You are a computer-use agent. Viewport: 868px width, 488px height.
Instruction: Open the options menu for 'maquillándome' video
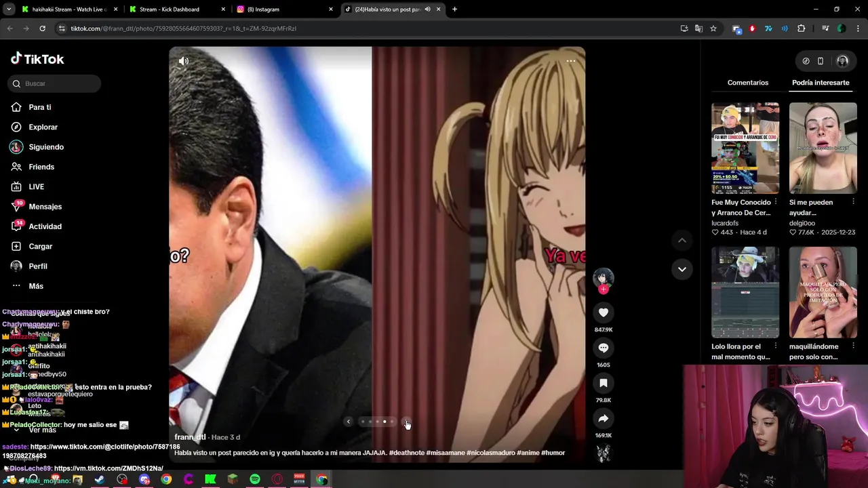pyautogui.click(x=854, y=346)
